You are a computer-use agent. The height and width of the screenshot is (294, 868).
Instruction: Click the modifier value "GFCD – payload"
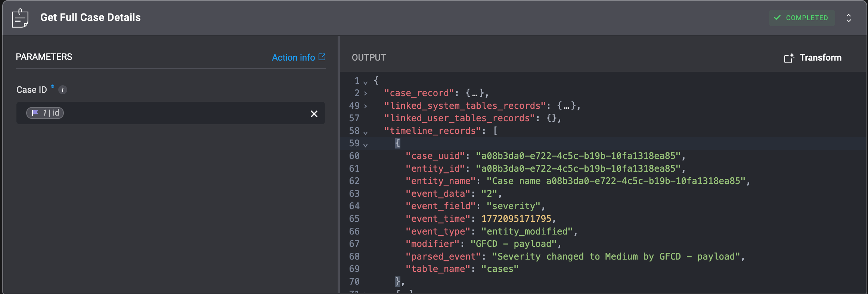pos(514,244)
